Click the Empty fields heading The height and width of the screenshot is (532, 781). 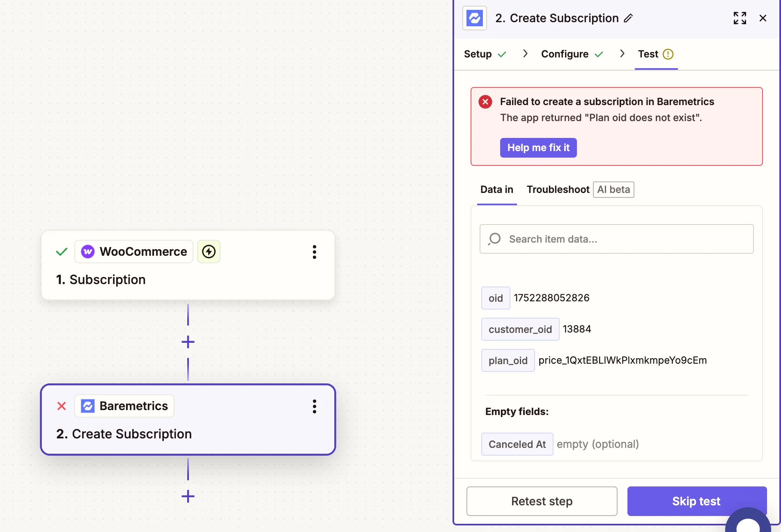point(517,412)
